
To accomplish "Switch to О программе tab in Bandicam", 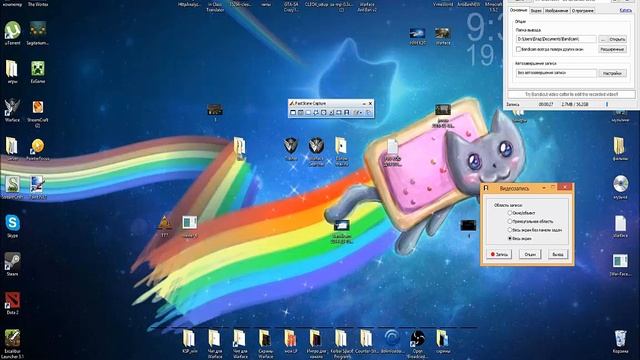I will coord(582,11).
